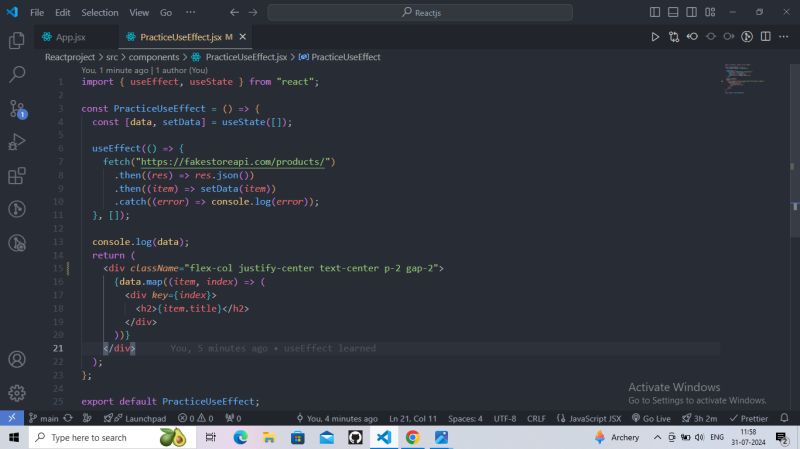Screen dimensions: 800x449
Task: Change indentation via Spaces: 4
Action: pos(465,418)
